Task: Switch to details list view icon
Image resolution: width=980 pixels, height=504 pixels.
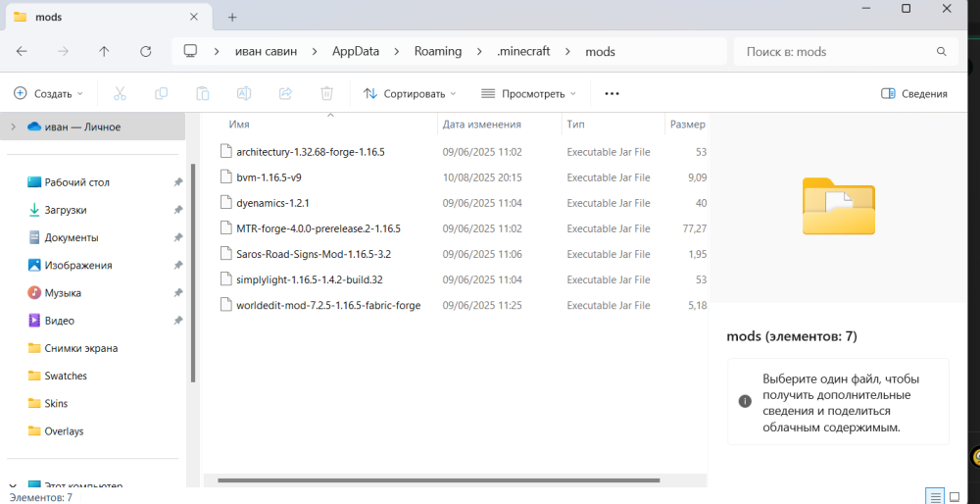Action: [935, 498]
